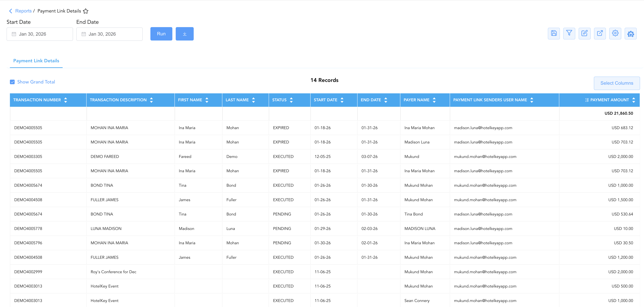Click Roy's Conference for Dec description
Viewport: 644px width, 307px height.
114,272
